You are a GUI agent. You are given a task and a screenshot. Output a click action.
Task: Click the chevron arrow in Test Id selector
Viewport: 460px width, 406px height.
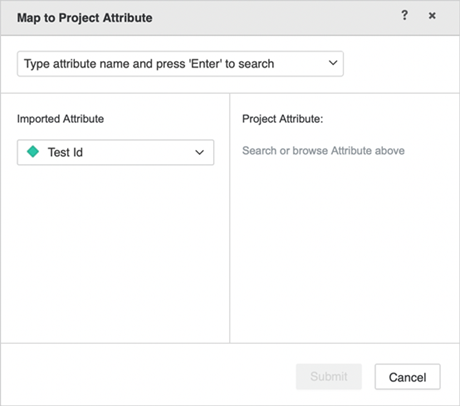pos(199,153)
